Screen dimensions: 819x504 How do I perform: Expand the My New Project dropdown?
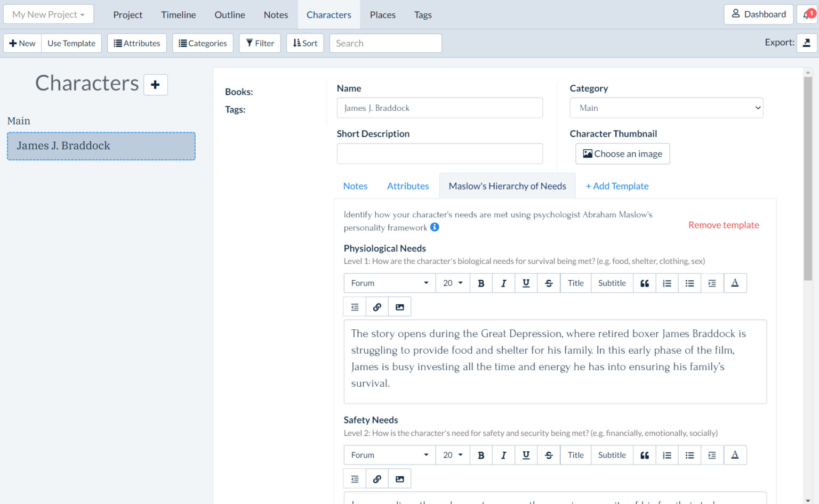pos(49,14)
